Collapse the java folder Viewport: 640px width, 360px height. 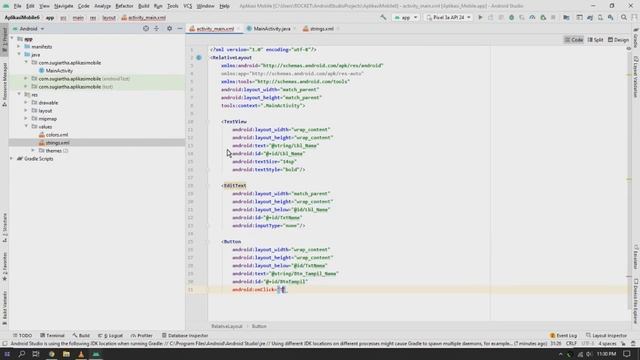[x=19, y=55]
